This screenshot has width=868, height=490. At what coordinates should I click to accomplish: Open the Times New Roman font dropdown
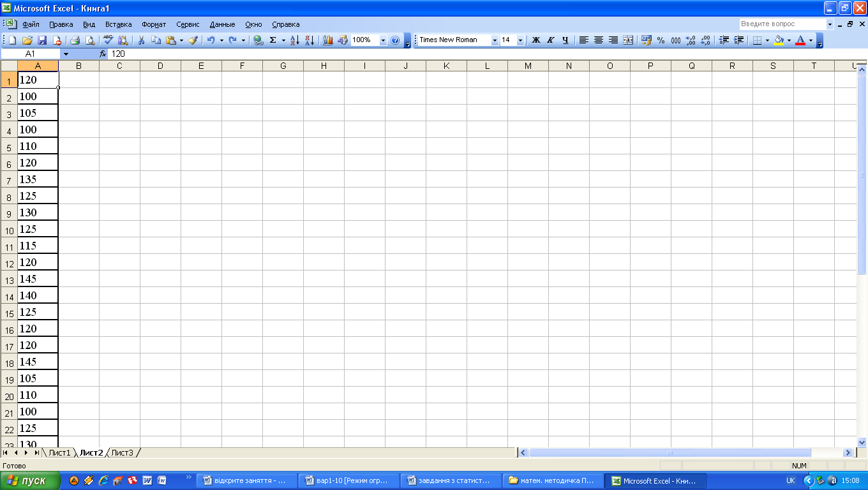point(495,40)
